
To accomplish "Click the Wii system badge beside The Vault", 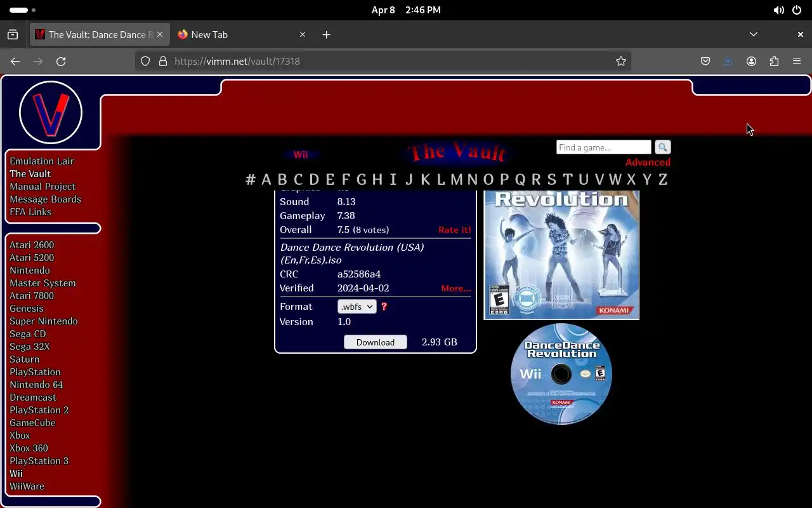I will 301,154.
